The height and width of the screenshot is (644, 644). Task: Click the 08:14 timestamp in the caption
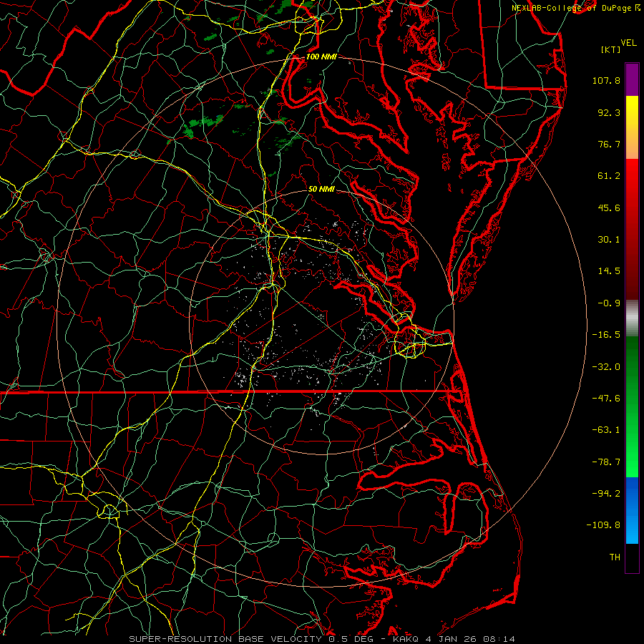point(500,639)
